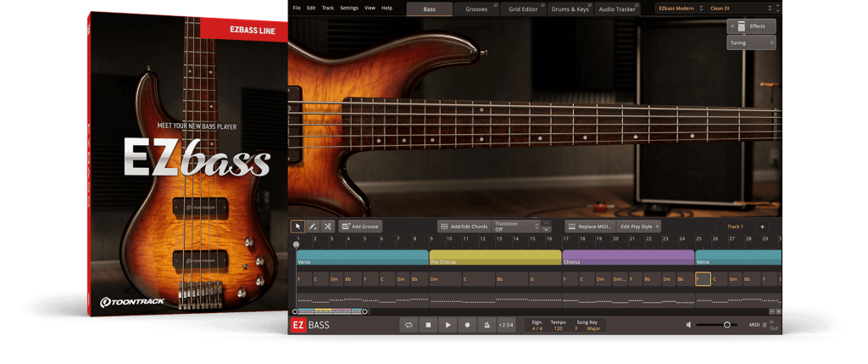Switch to the Grooves tab
Screen dimensions: 868x364
tap(476, 8)
